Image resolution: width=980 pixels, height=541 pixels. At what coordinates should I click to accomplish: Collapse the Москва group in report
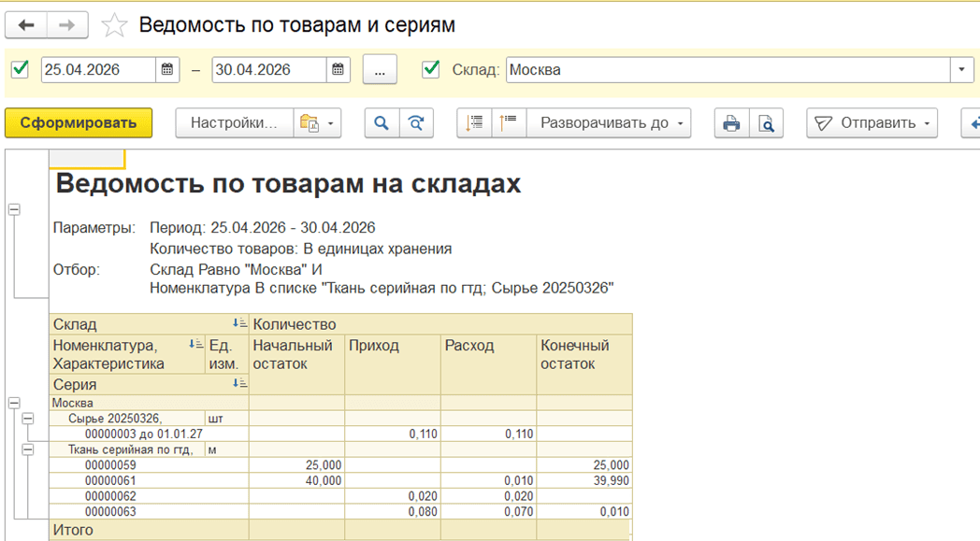point(14,403)
